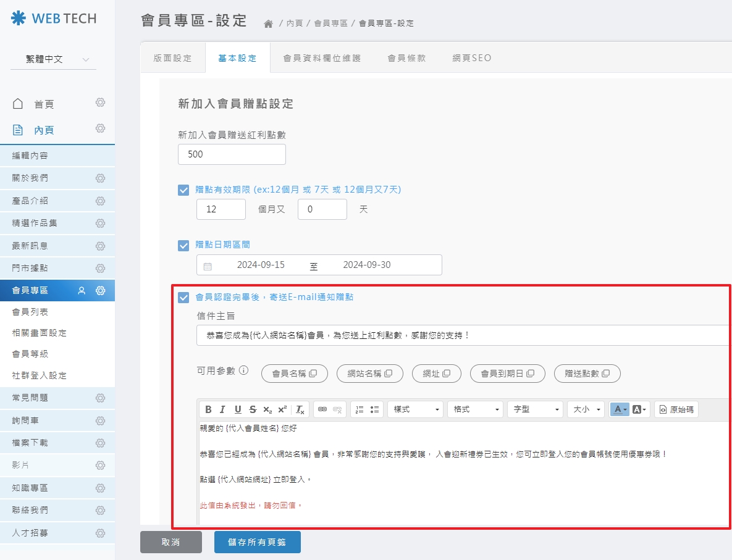Image resolution: width=732 pixels, height=560 pixels.
Task: Disable the 贈點日期區間 checkbox
Action: (183, 245)
